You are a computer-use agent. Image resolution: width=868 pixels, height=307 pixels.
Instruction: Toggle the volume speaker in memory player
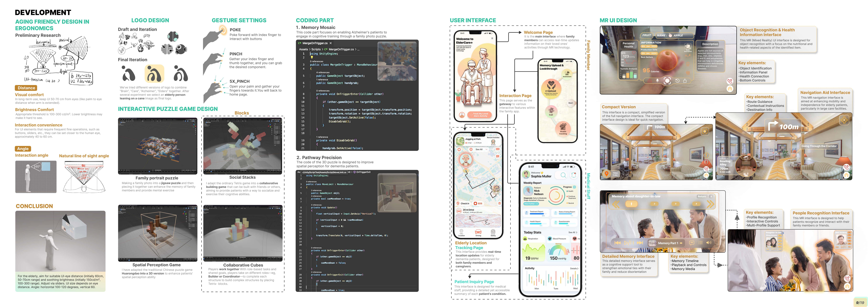point(709,243)
